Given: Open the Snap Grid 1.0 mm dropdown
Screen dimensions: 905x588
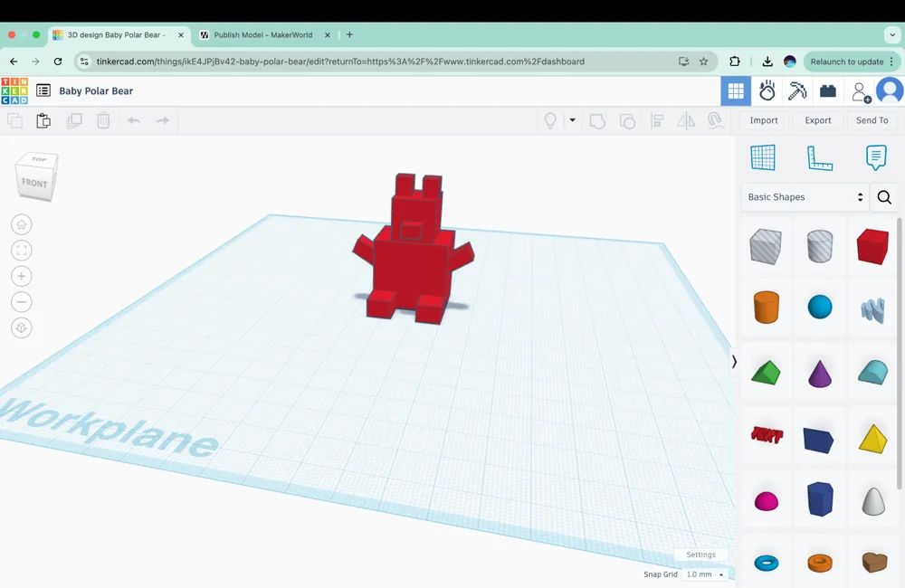Looking at the screenshot, I should click(705, 574).
